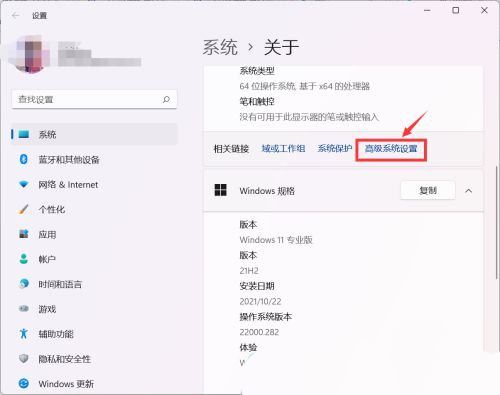Open 系统 via its monitor icon
500x395 pixels.
(24, 134)
